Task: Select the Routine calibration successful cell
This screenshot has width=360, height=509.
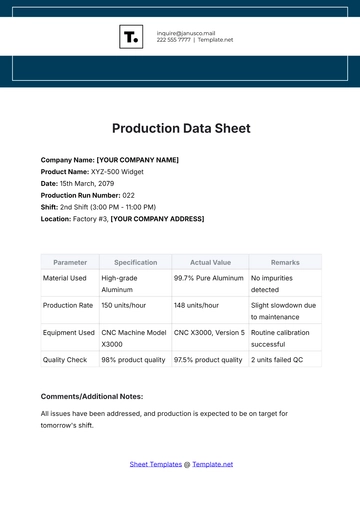Action: 285,337
